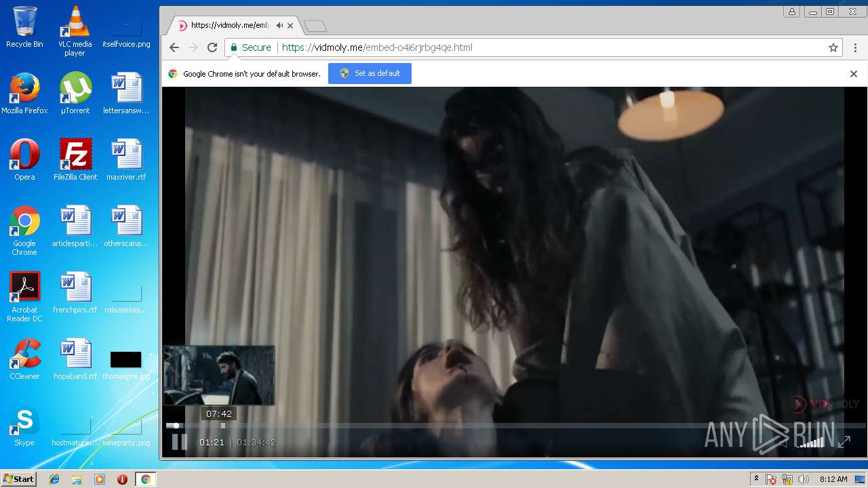The height and width of the screenshot is (488, 868).
Task: Launch VLC media player shortcut
Action: 75,31
